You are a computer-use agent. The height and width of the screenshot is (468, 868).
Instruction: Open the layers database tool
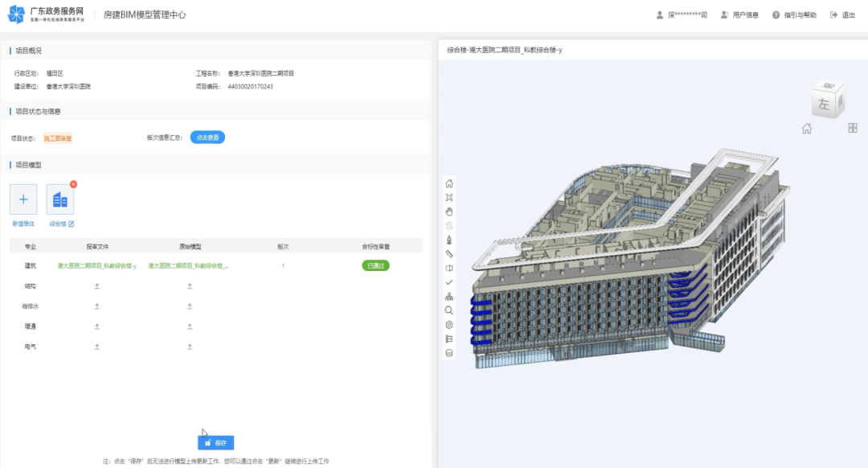[x=449, y=353]
